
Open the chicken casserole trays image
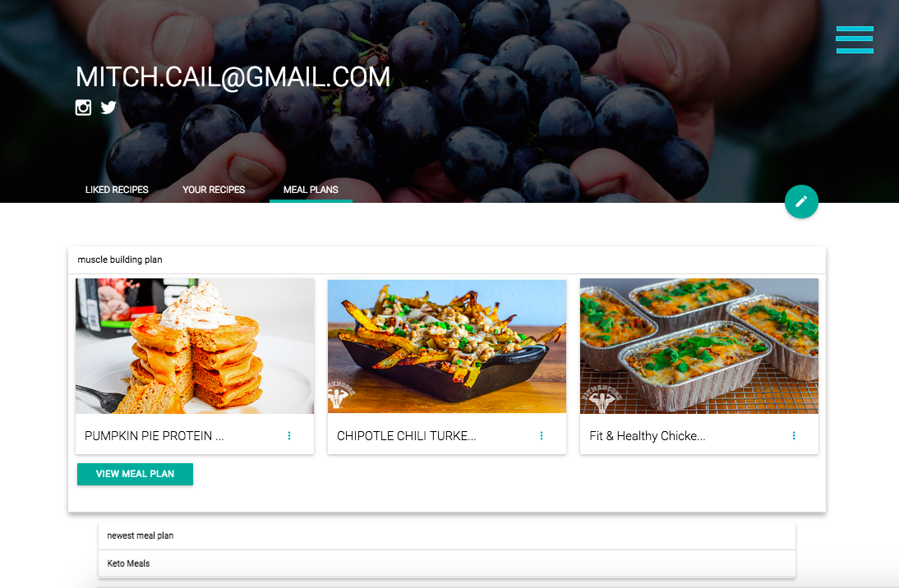(x=699, y=347)
